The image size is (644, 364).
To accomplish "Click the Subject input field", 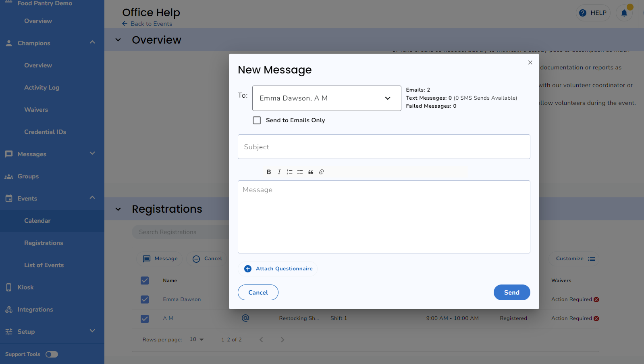I will [x=384, y=147].
